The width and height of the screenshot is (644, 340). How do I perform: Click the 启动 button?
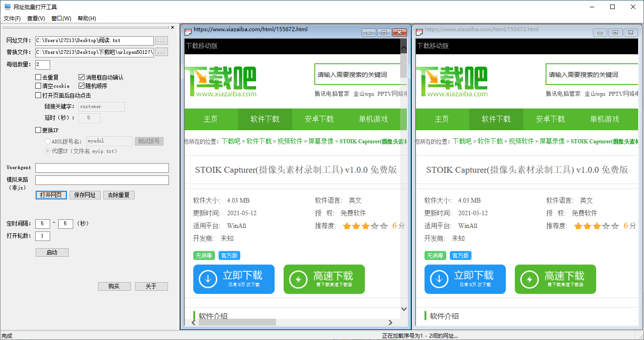click(52, 253)
